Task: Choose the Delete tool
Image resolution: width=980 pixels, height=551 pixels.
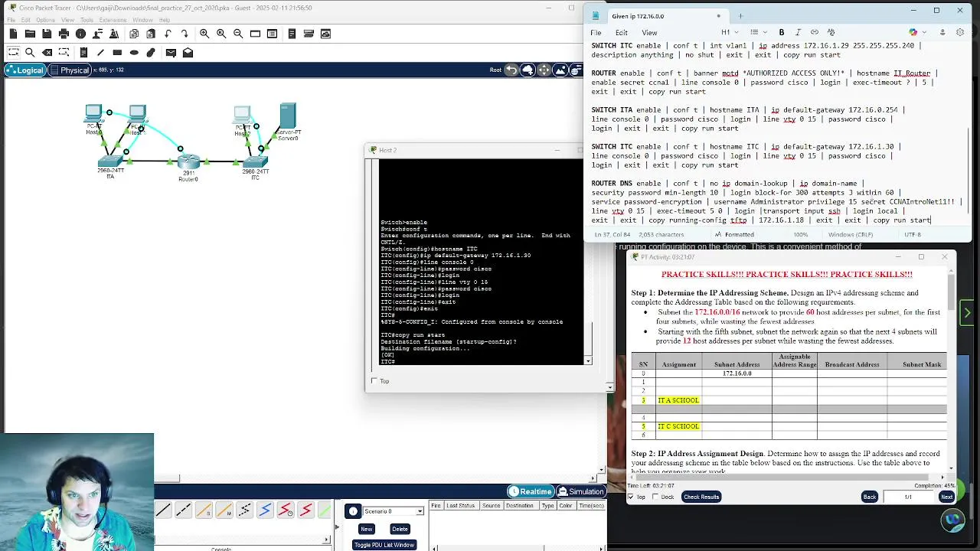Action: pyautogui.click(x=47, y=53)
